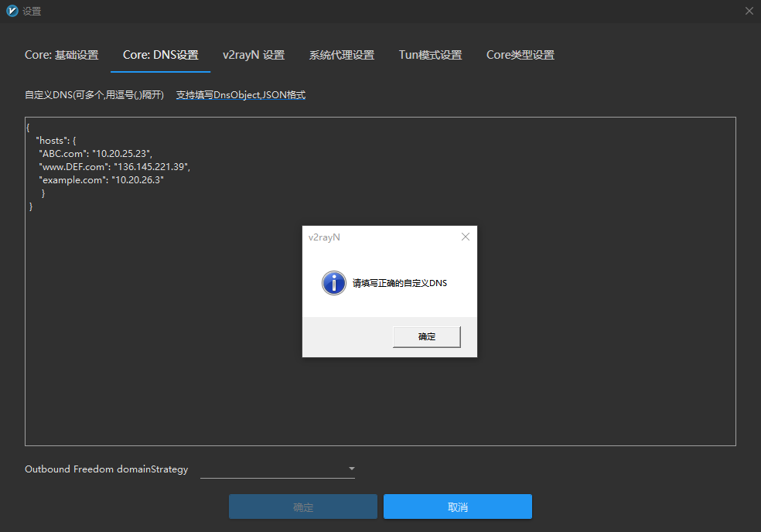Click the hosts entry for ABC.com
Image resolution: width=761 pixels, height=532 pixels.
77,153
